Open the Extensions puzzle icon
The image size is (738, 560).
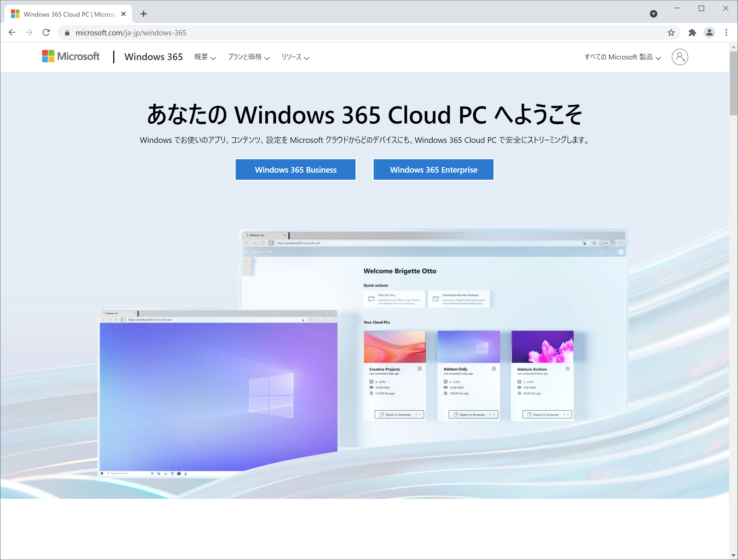tap(692, 33)
